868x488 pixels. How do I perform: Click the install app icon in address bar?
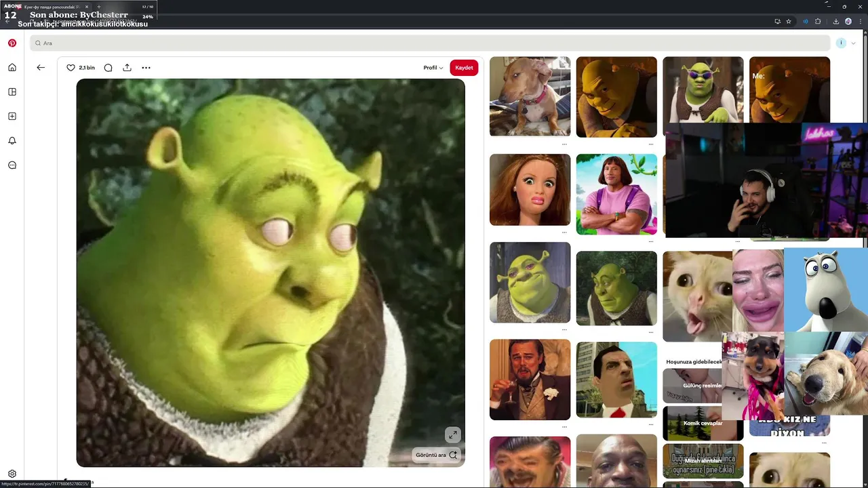pos(777,21)
